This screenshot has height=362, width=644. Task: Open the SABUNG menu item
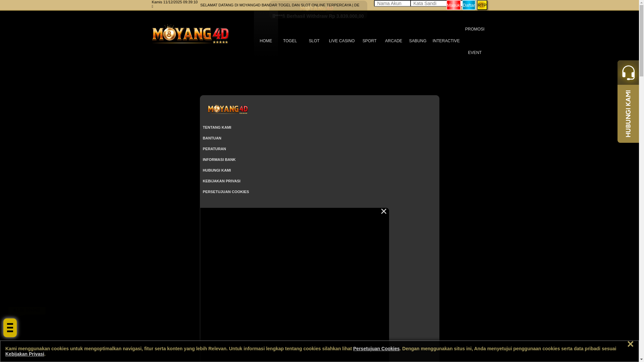coord(418,41)
